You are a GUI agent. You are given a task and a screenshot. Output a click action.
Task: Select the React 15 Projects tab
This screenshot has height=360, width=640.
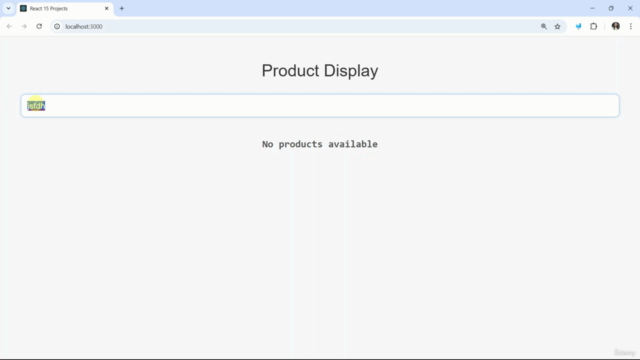pos(65,9)
